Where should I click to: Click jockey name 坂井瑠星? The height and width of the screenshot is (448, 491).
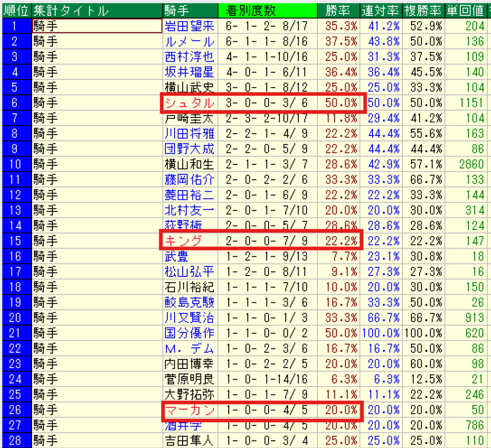(x=189, y=72)
